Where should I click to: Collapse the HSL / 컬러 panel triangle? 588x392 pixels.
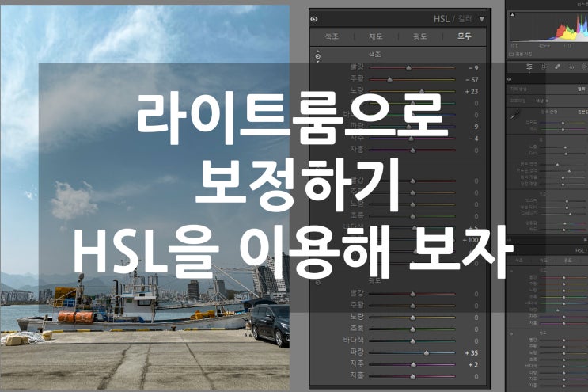point(482,17)
